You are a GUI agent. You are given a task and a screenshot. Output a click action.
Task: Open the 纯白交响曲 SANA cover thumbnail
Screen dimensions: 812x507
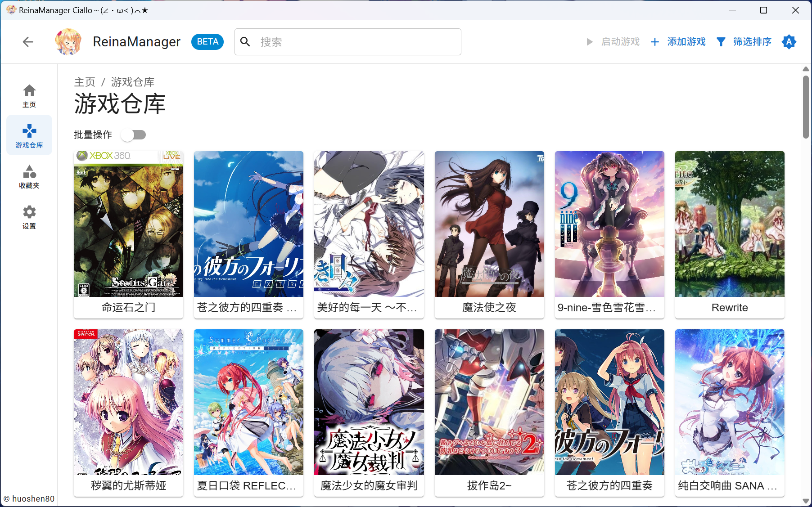tap(730, 402)
